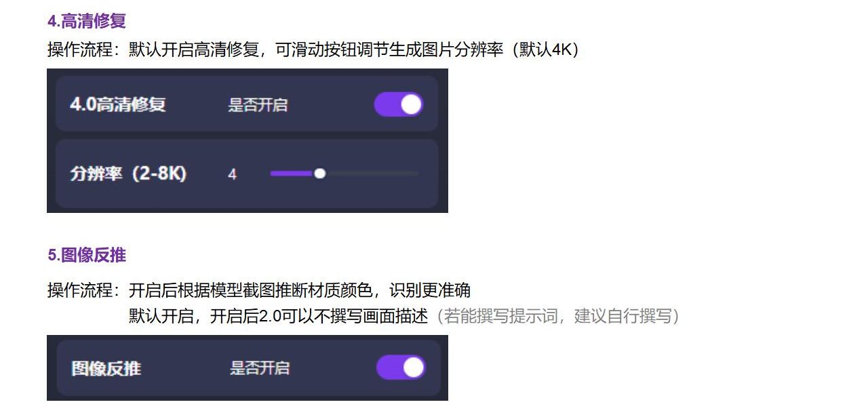This screenshot has height=415, width=868.
Task: Click the 分辨率 (2-8K) label
Action: point(128,174)
